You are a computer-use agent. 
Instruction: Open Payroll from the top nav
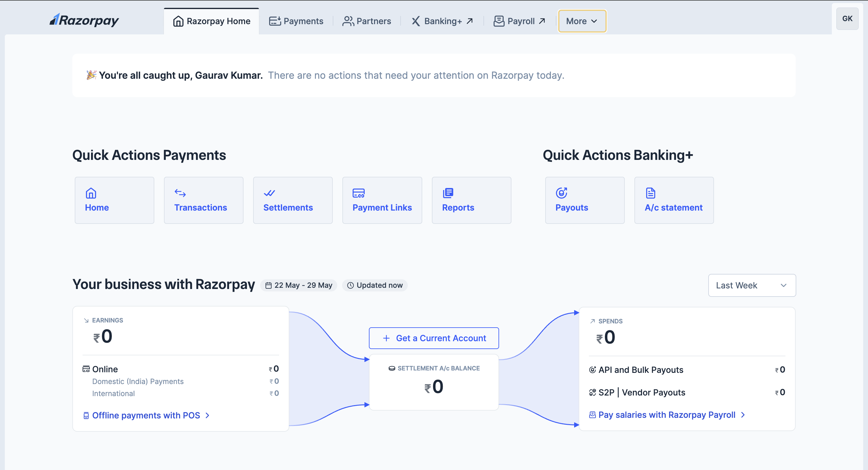[x=519, y=21]
